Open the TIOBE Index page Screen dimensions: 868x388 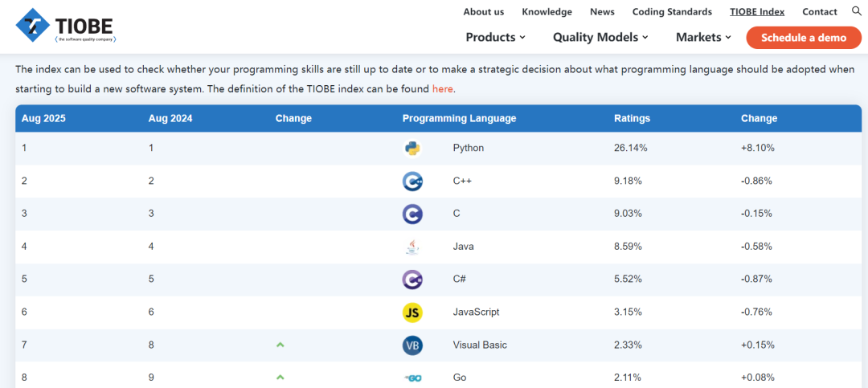click(x=757, y=11)
